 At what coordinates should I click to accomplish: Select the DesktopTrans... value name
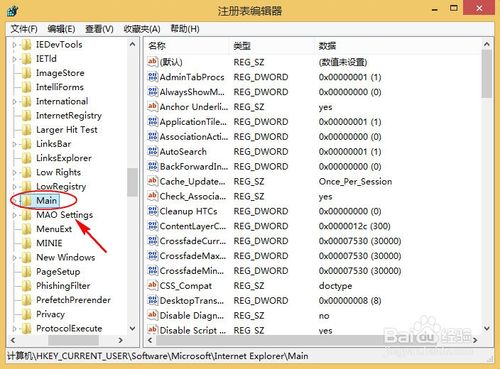tap(192, 301)
